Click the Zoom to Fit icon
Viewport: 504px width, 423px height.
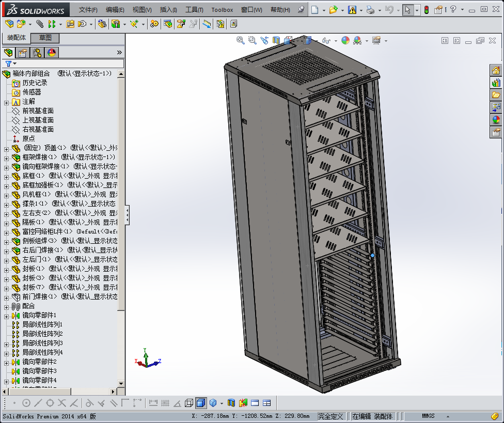[x=241, y=40]
